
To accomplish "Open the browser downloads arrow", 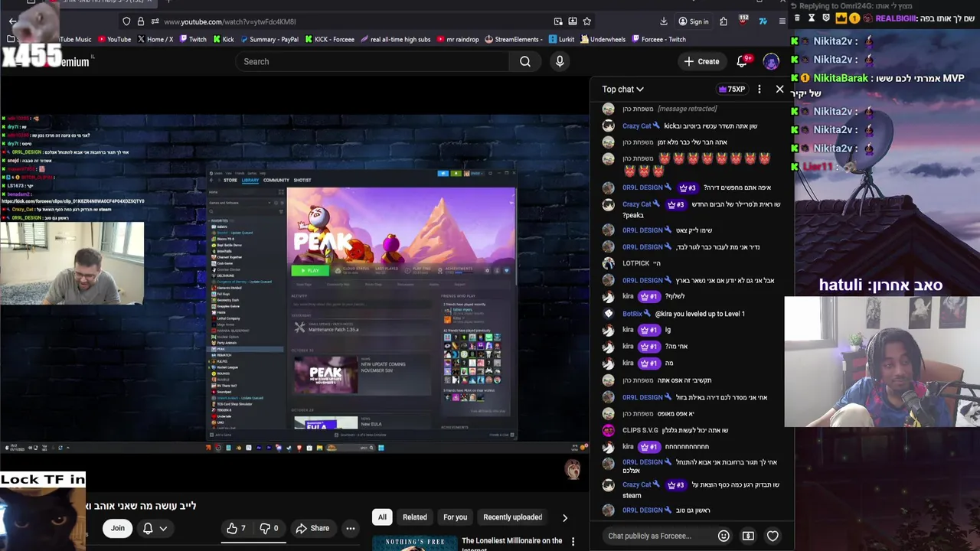I will click(664, 21).
